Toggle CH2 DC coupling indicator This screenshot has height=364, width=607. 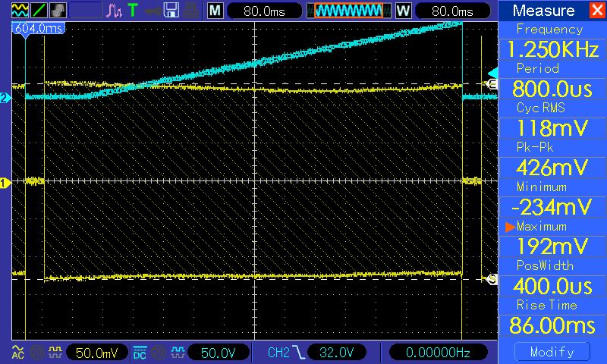pyautogui.click(x=140, y=352)
